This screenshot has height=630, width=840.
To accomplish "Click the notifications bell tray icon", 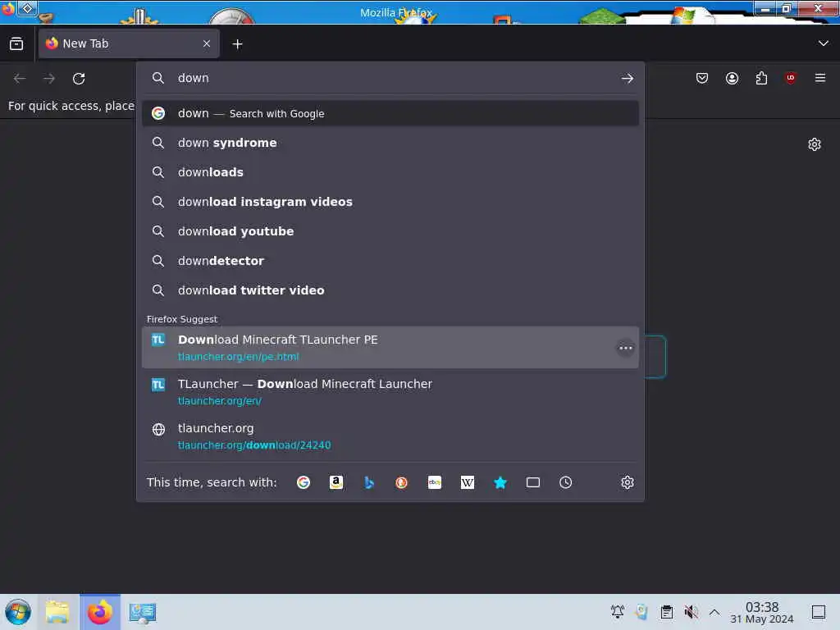I will pyautogui.click(x=617, y=612).
